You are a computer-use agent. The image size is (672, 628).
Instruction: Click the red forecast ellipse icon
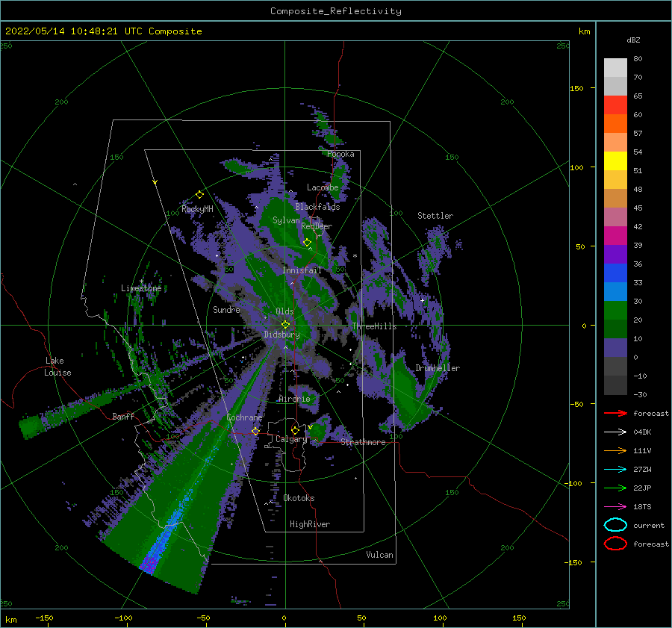(615, 544)
